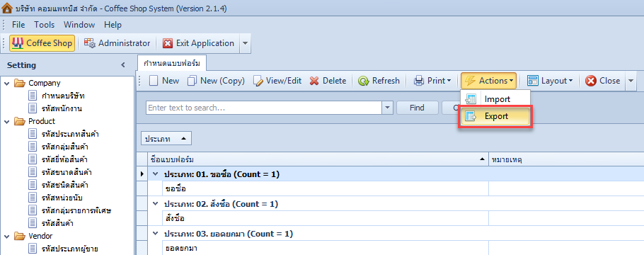Open grid toolbar overflow arrow

coord(631,81)
